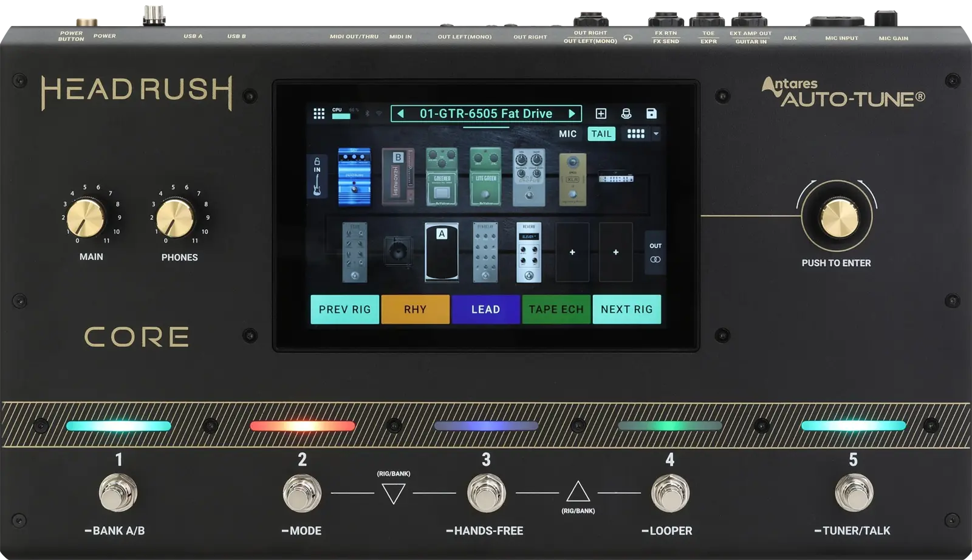
Task: Select the LEAD scene button
Action: click(x=485, y=309)
